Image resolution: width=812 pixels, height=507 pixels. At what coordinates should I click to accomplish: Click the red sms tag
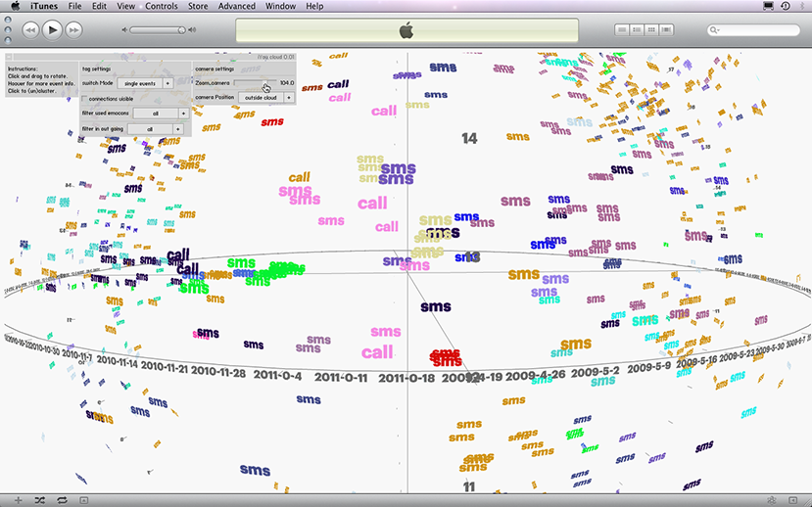tap(446, 356)
